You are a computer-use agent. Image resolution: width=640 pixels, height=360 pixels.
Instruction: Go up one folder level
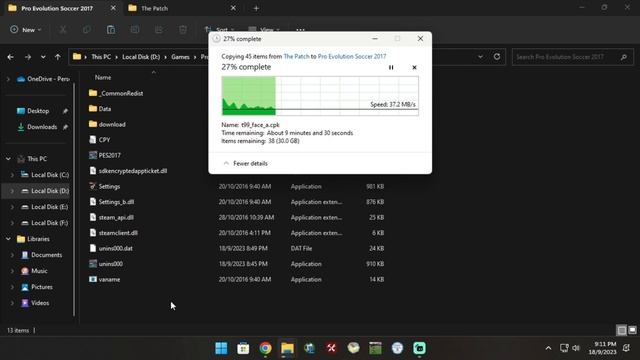coord(58,57)
